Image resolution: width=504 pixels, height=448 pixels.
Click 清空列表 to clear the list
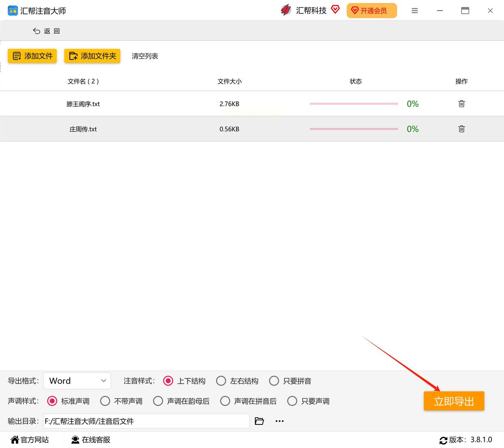[x=145, y=56]
